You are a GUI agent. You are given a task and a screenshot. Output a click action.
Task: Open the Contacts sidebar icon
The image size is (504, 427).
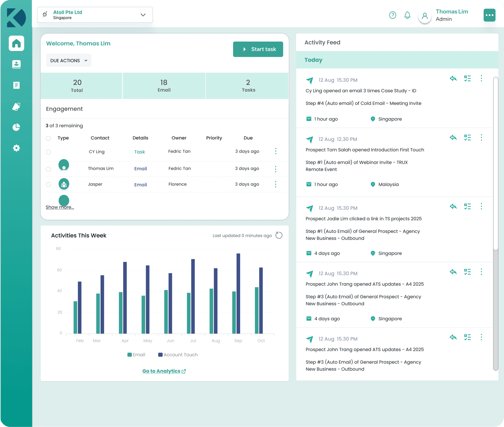pos(16,64)
